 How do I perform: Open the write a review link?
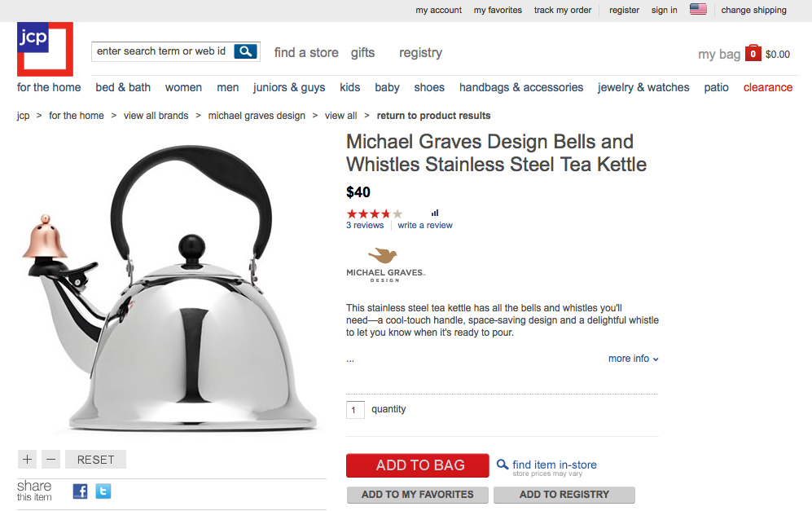tap(424, 225)
